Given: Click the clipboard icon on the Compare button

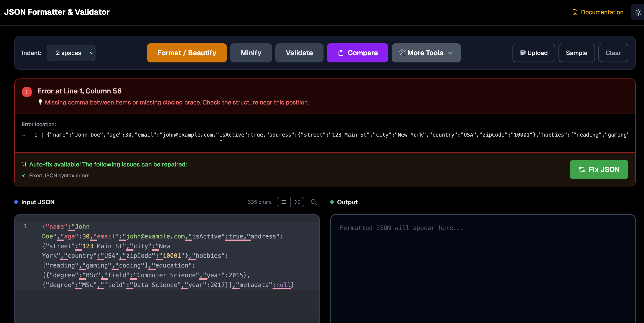Looking at the screenshot, I should point(341,53).
